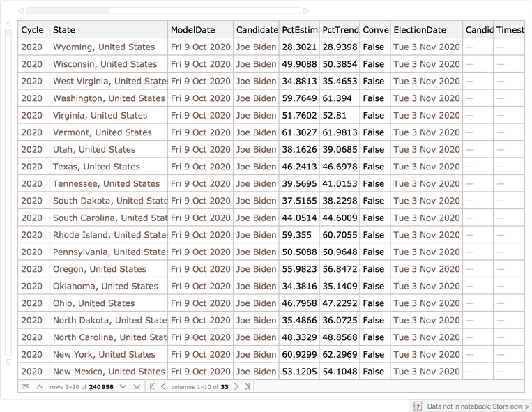The height and width of the screenshot is (412, 532).
Task: Click the horizontal scrollbar thumb
Action: tap(68, 11)
